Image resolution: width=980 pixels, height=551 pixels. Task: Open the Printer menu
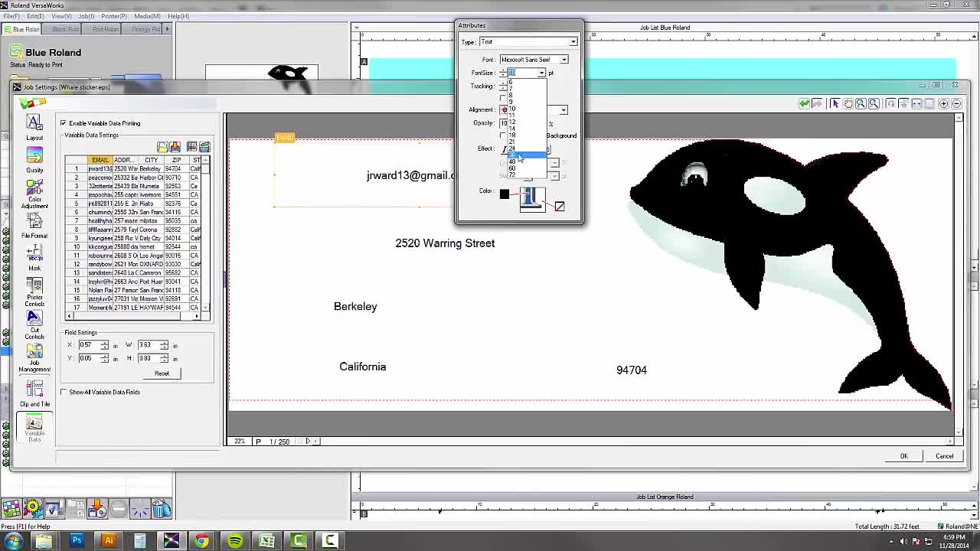114,16
